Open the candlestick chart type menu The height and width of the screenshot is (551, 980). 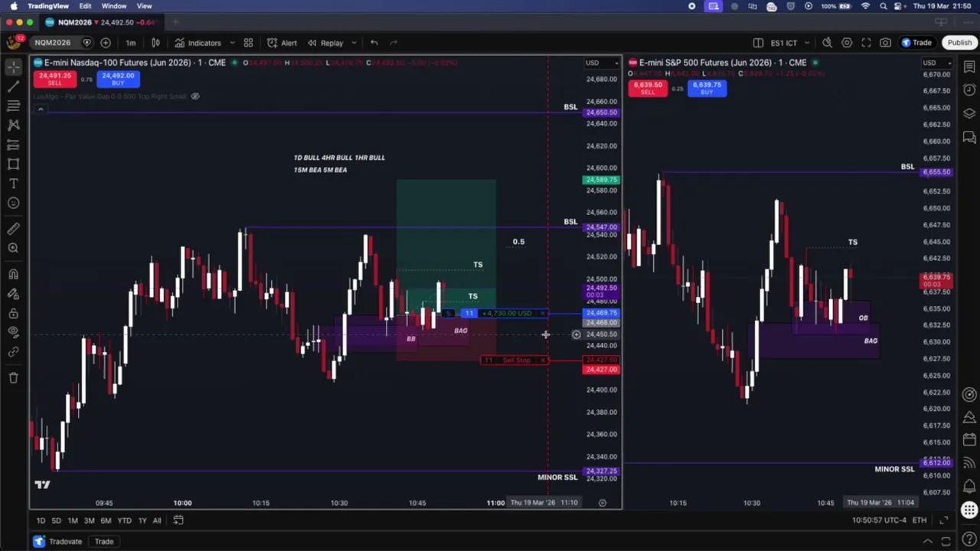pos(155,43)
